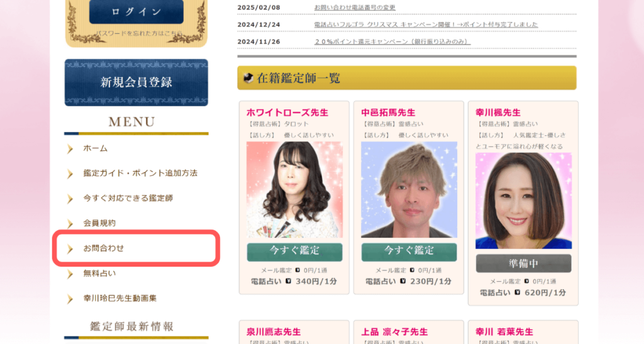The width and height of the screenshot is (644, 344).
Task: Click the arrow icon beside ホーム
Action: (x=70, y=149)
